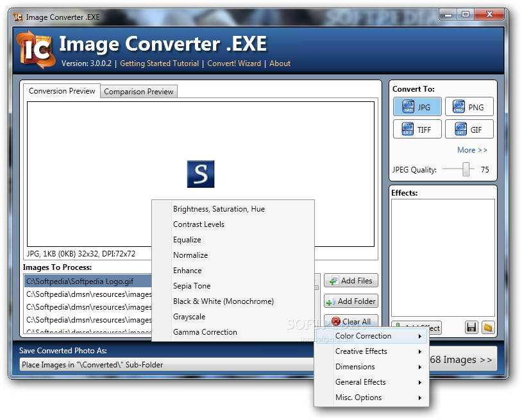Maximize the Image Converter window
Screen dimensions: 522x420
(x=466, y=14)
